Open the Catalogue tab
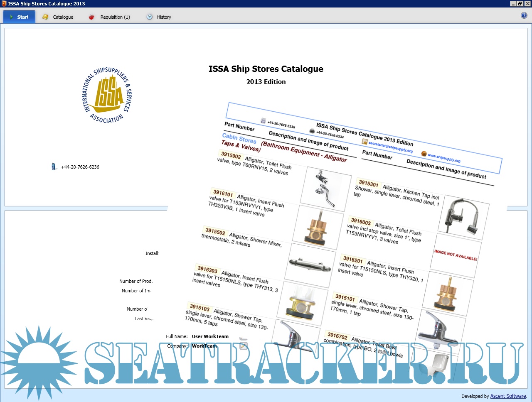532x402 pixels. 63,17
